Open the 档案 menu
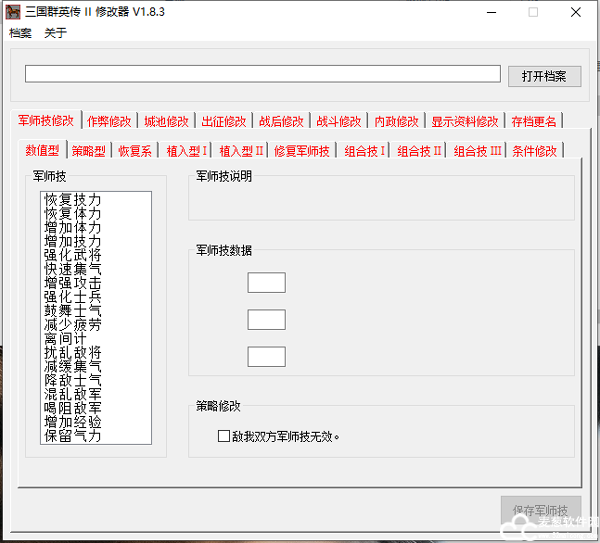The width and height of the screenshot is (600, 543). (20, 33)
